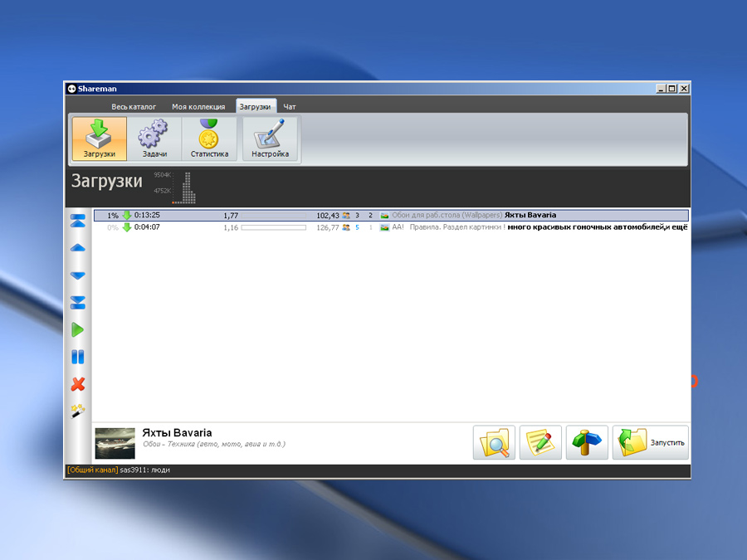
Task: Click the Запустить button
Action: 650,442
